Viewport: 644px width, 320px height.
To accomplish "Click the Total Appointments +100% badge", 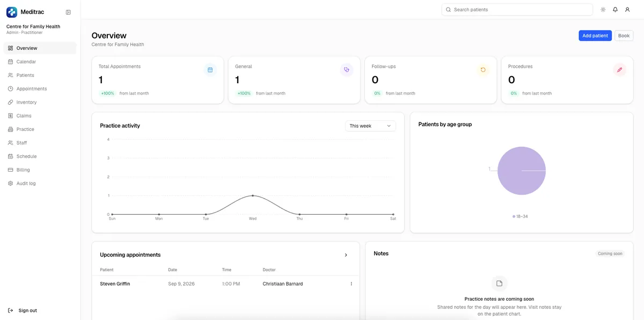I will point(108,93).
